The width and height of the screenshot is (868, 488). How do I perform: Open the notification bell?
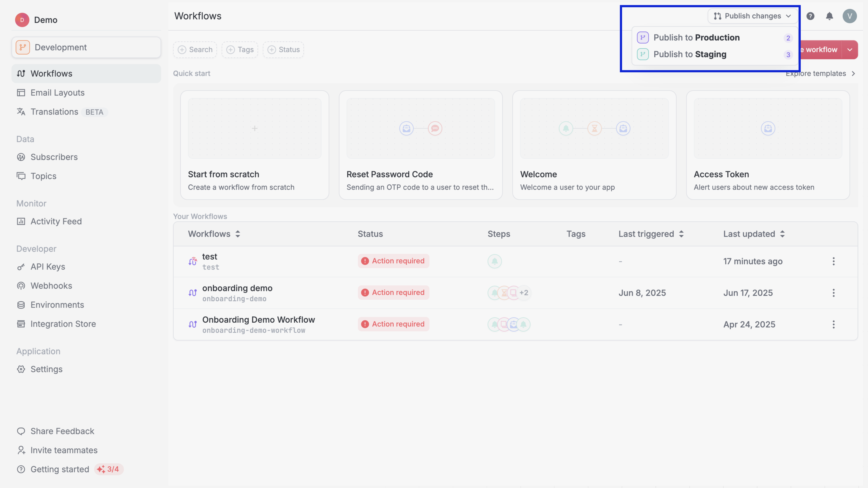tap(830, 16)
